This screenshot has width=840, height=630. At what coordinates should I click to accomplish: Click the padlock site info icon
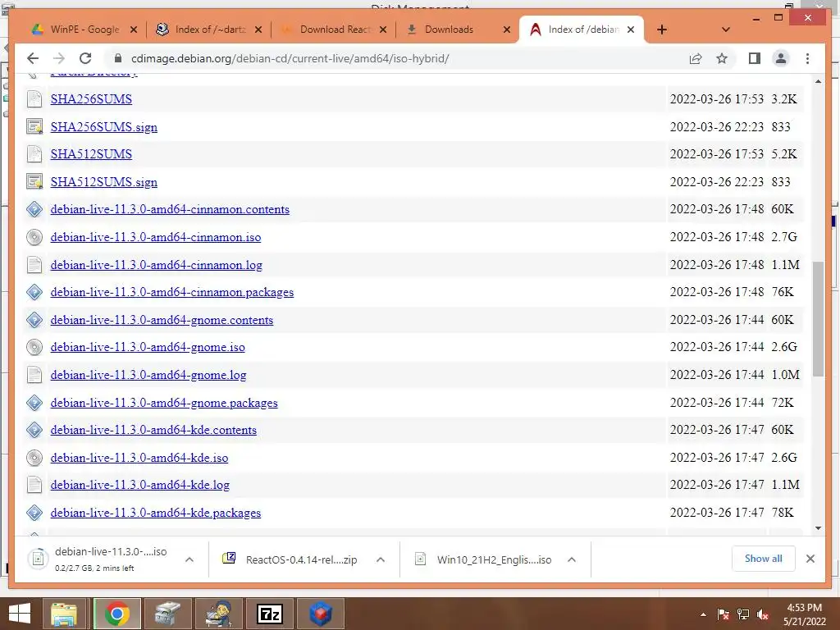(118, 58)
